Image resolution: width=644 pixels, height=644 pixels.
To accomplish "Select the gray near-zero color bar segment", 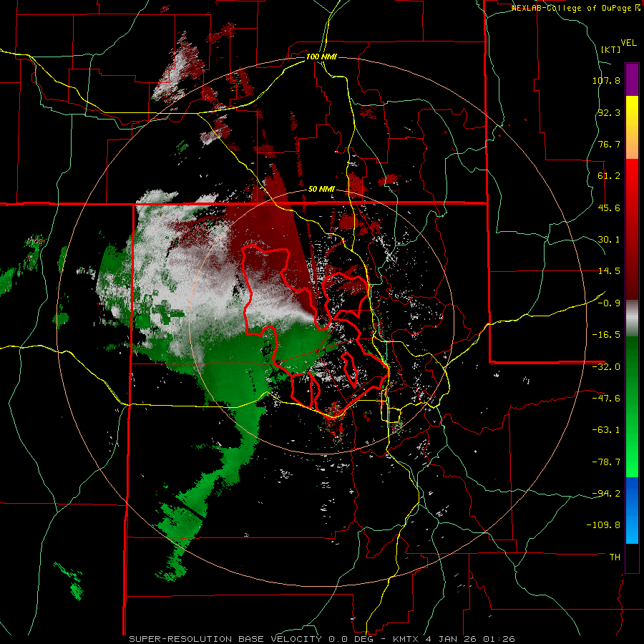I will [632, 318].
